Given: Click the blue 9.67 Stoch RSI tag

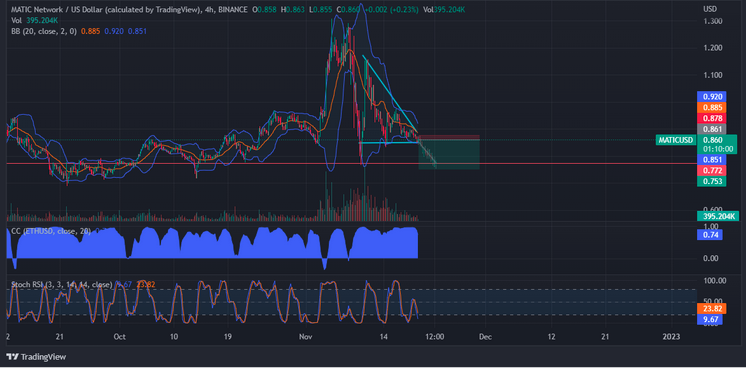Looking at the screenshot, I should tap(710, 320).
